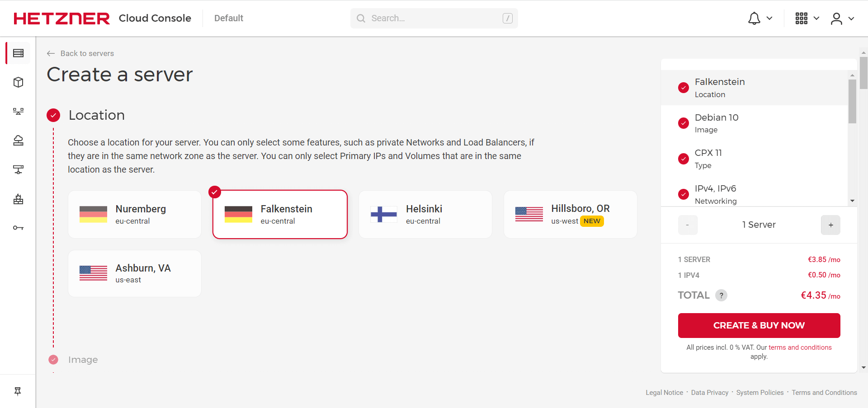Expand the notifications bell dropdown
The height and width of the screenshot is (408, 868).
(x=759, y=19)
